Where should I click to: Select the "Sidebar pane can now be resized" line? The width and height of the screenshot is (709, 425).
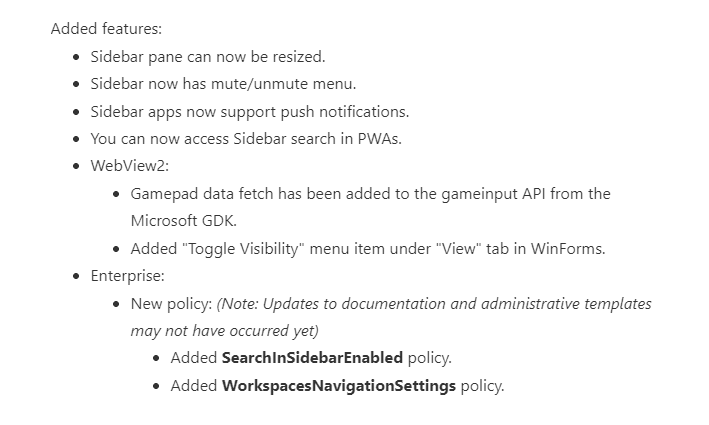coord(208,57)
